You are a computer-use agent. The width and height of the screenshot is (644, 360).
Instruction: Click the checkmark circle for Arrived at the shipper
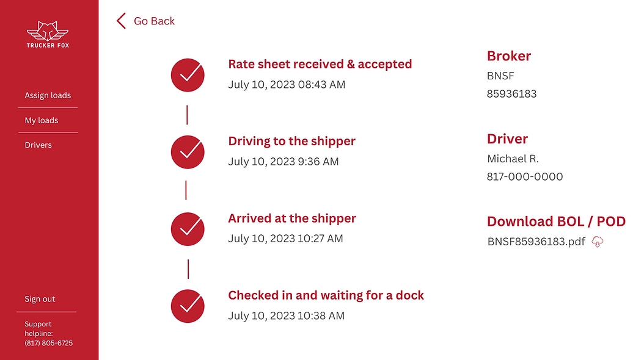click(x=188, y=229)
